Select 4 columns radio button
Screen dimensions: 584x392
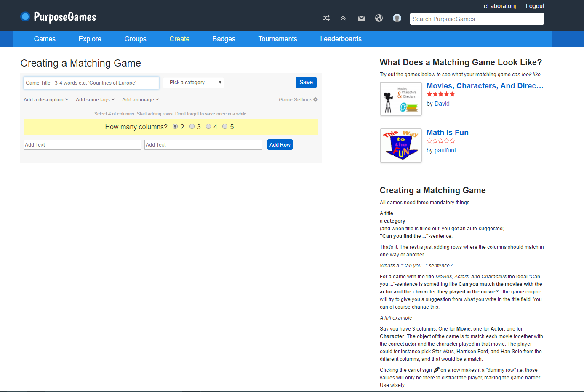208,126
